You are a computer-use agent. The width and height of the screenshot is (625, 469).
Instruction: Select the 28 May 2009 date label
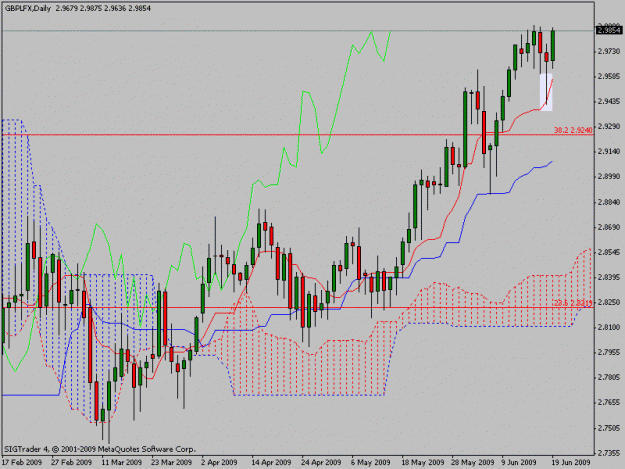click(x=473, y=463)
